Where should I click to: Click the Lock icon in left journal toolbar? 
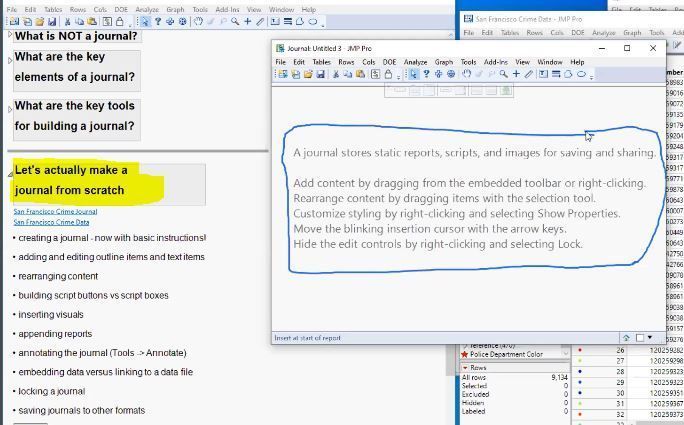120,21
